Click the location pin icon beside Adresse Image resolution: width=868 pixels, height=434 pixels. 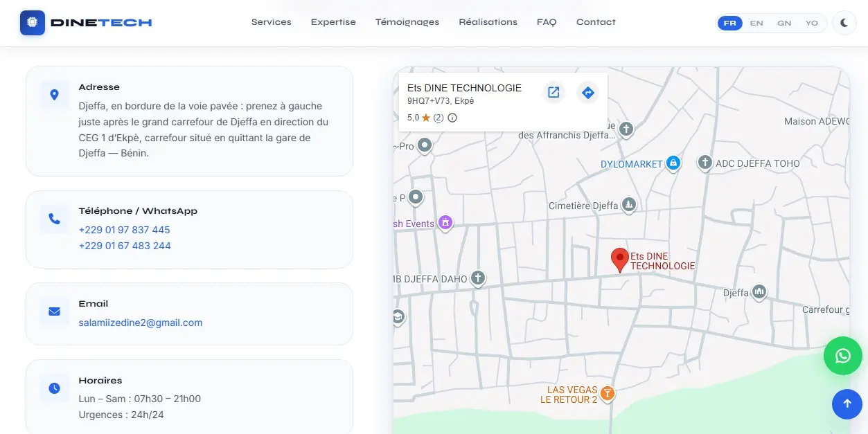(x=54, y=95)
